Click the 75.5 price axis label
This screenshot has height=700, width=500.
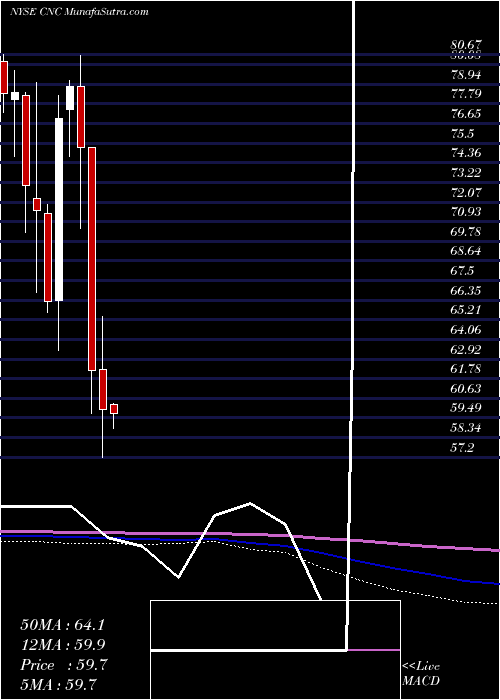463,133
